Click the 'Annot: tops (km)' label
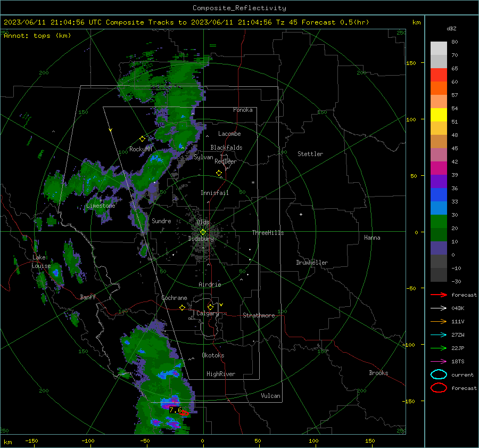 tap(37, 36)
